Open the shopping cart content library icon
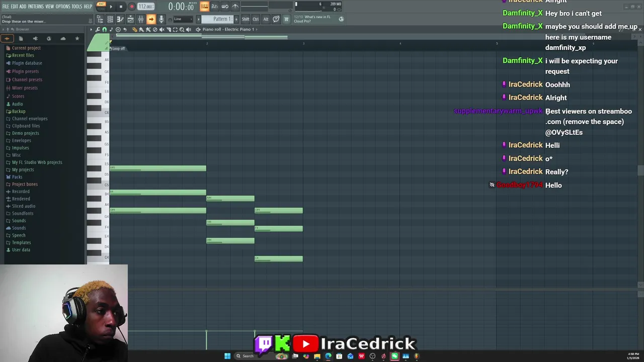Viewport: 644px width, 362px height. tap(286, 19)
